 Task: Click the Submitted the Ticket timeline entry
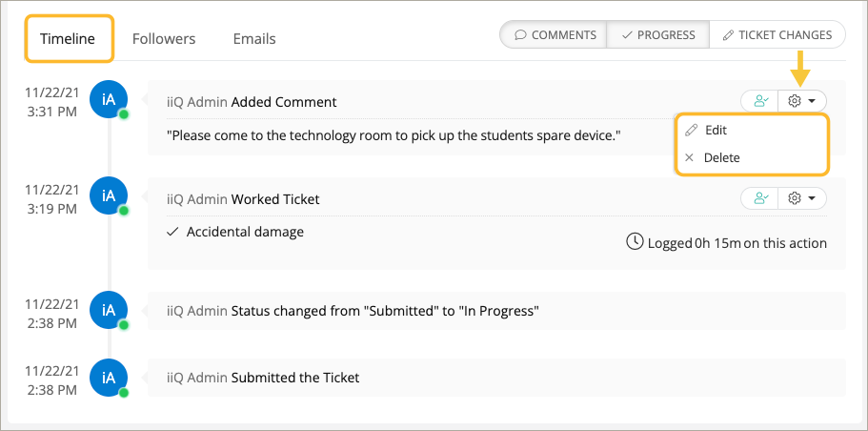[x=295, y=378]
